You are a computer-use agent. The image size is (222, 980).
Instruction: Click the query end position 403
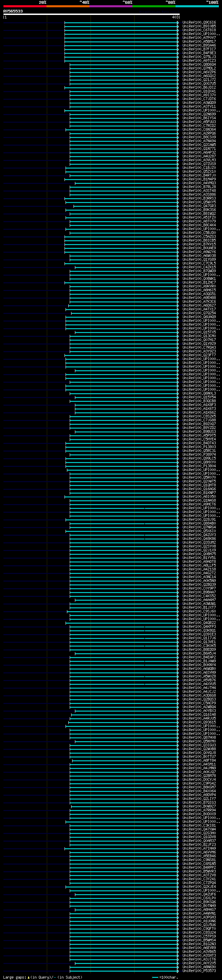tap(175, 17)
